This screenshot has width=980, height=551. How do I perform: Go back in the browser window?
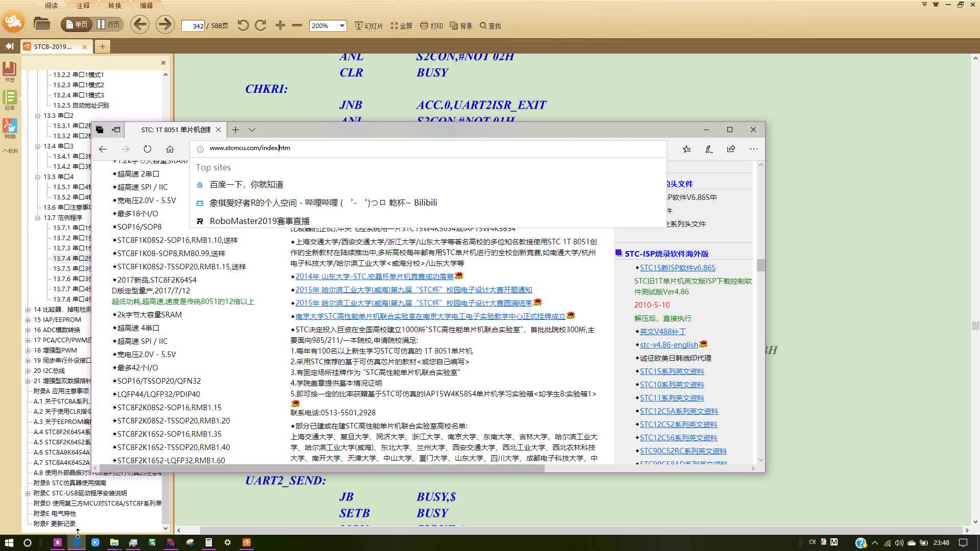point(103,149)
